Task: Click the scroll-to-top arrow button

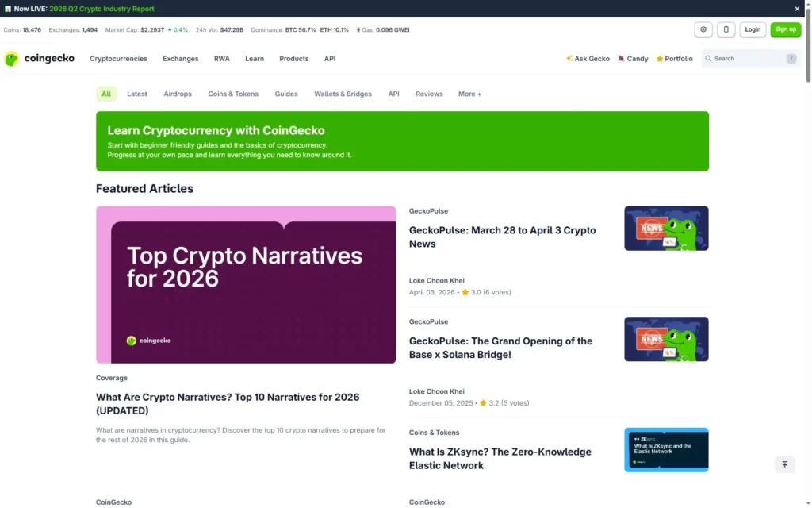Action: (784, 464)
